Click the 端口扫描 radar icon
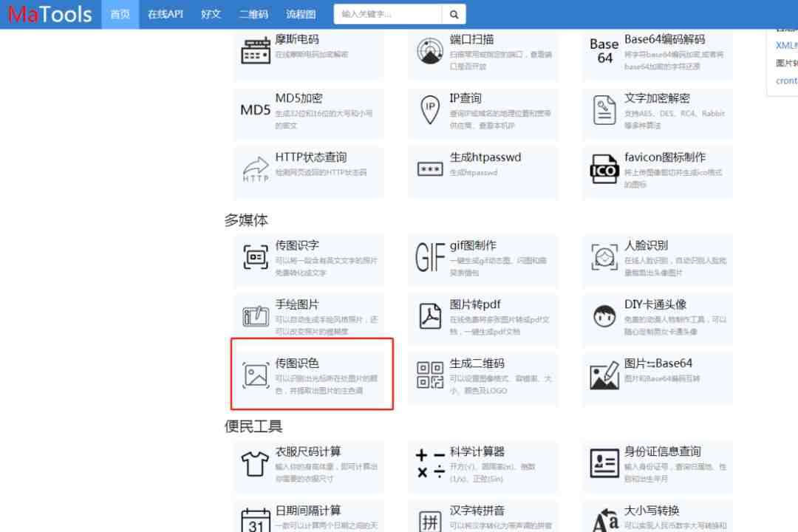The width and height of the screenshot is (798, 532). click(430, 50)
